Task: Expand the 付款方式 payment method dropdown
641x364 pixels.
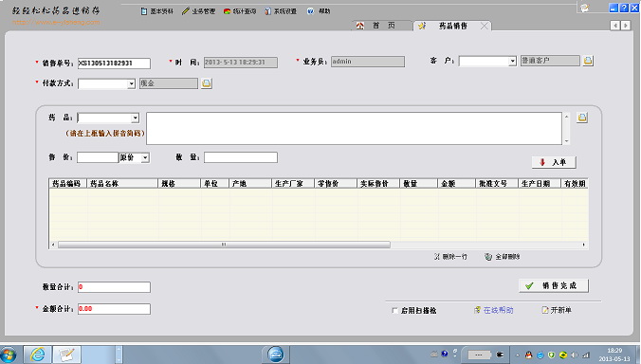Action: (x=131, y=83)
